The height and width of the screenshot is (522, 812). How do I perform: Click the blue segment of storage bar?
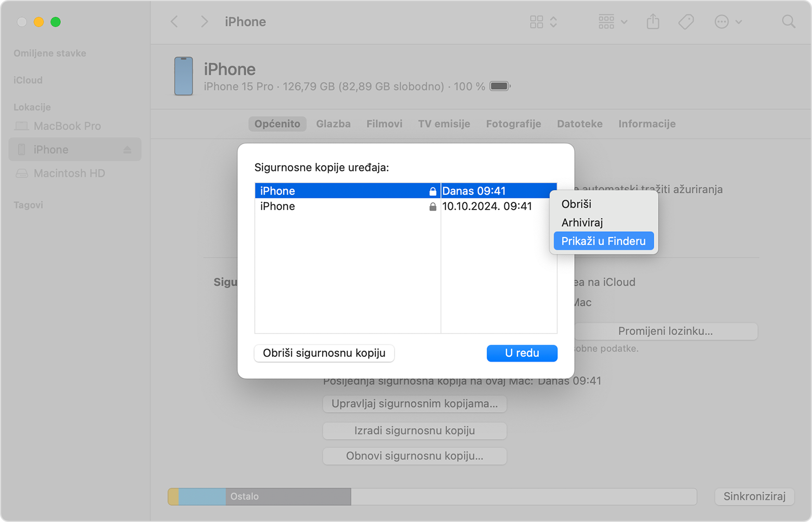[x=202, y=496]
